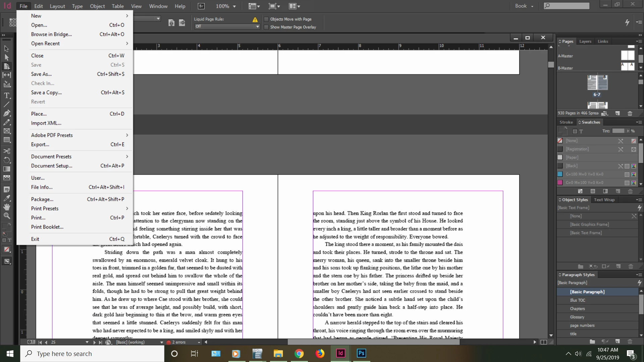Image resolution: width=644 pixels, height=362 pixels.
Task: Select the Pen tool
Action: [x=7, y=113]
